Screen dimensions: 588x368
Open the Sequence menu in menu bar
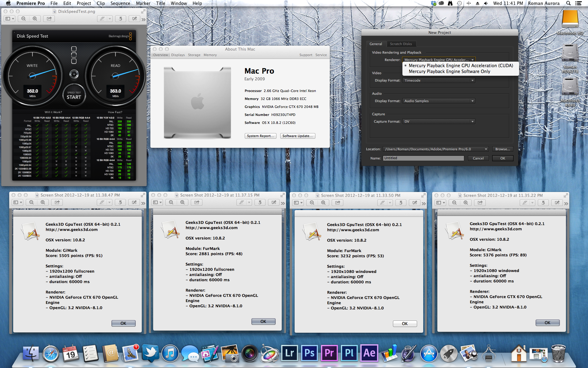point(120,3)
